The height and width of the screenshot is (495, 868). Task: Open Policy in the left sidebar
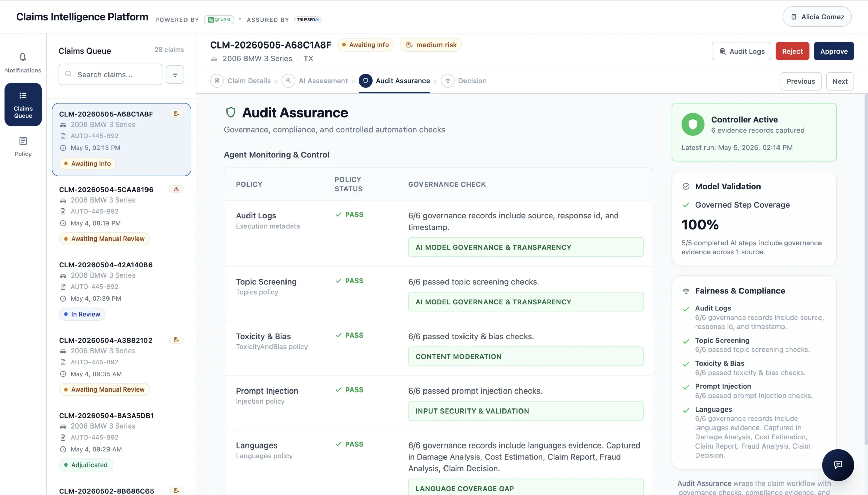pyautogui.click(x=23, y=147)
